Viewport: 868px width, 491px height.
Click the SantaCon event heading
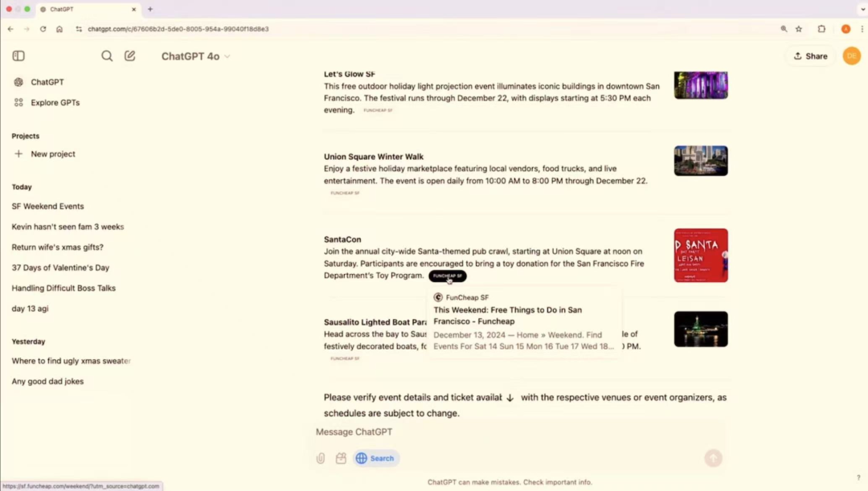pos(342,239)
